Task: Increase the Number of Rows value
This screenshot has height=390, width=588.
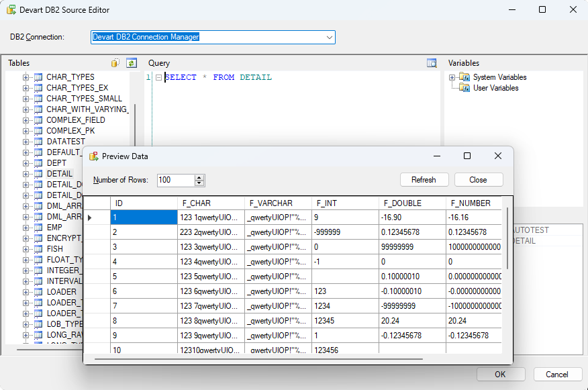Action: 199,177
